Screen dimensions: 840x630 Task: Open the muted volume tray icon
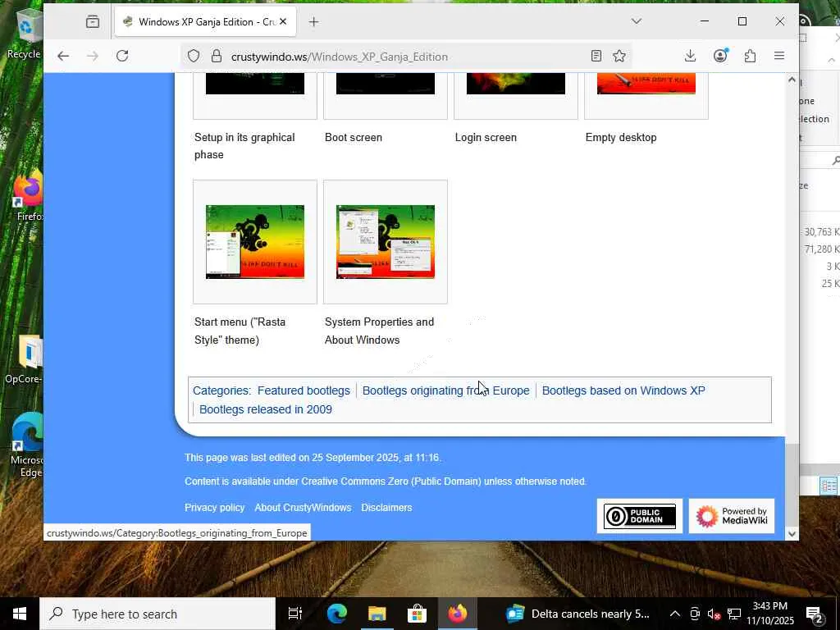click(x=714, y=614)
